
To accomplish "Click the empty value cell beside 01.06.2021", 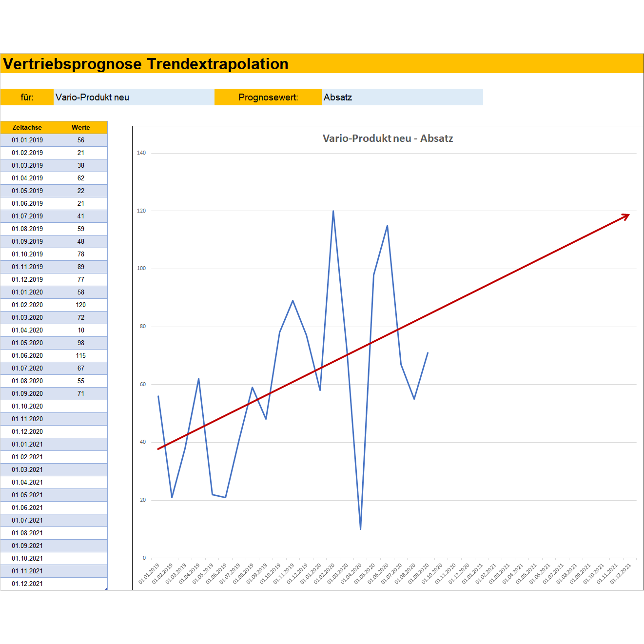I will point(81,507).
